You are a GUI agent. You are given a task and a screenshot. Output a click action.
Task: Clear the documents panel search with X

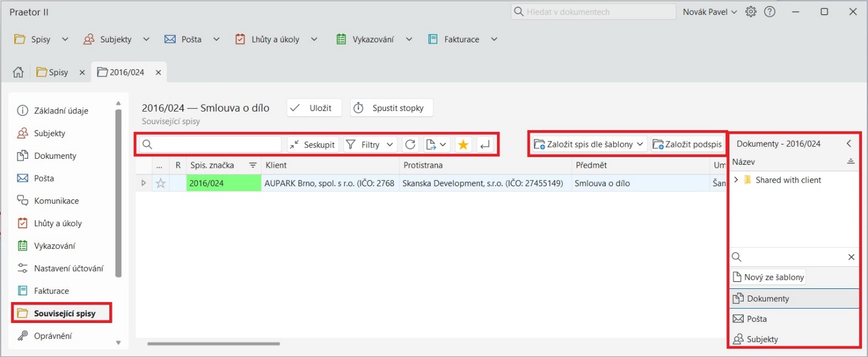(x=851, y=257)
